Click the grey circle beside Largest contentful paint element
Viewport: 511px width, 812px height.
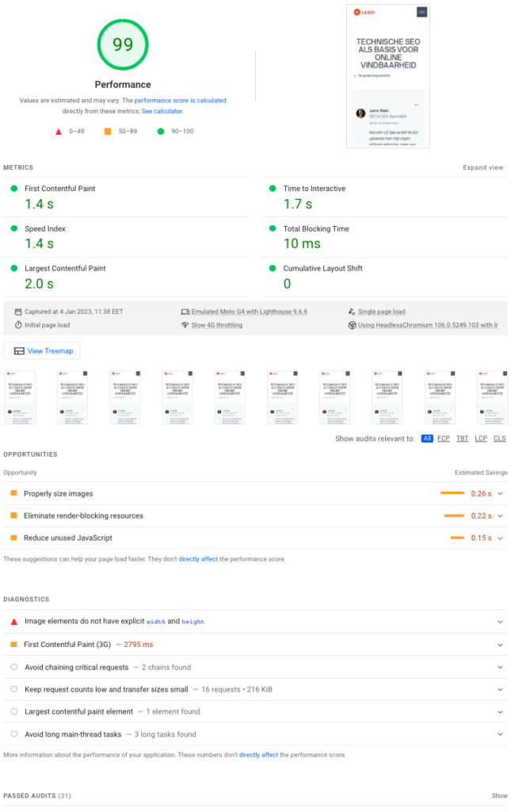pos(14,711)
